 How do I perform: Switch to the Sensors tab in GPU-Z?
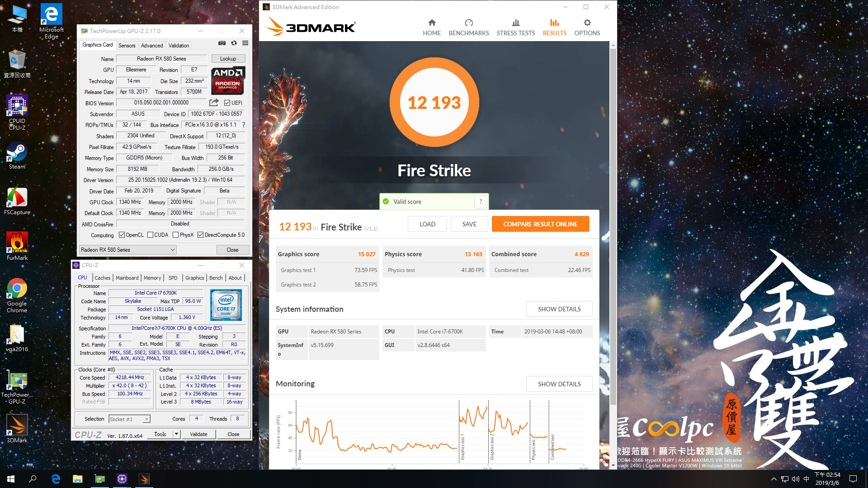(x=127, y=46)
